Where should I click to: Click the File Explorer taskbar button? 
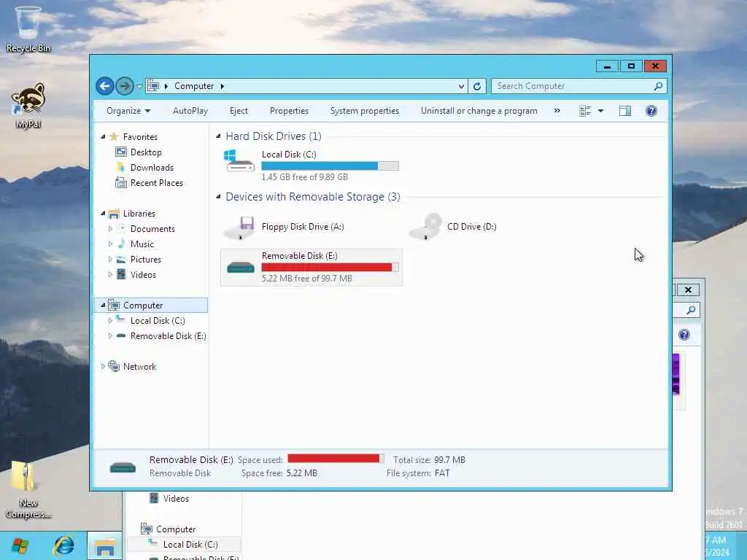pyautogui.click(x=105, y=545)
